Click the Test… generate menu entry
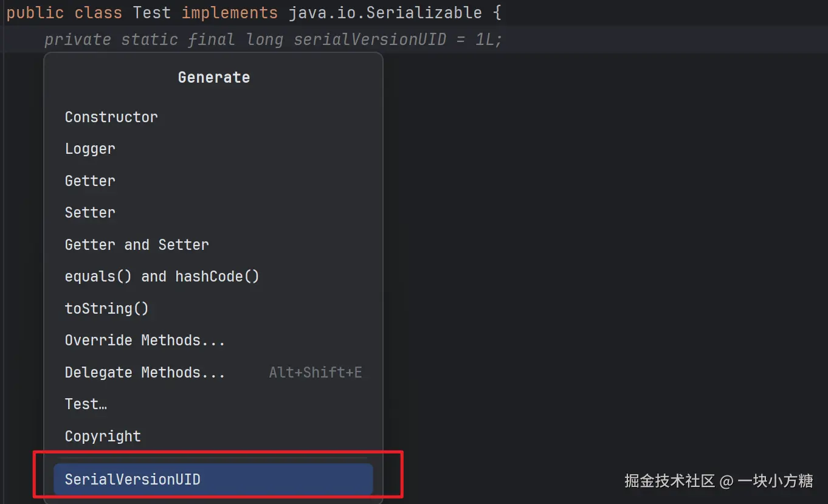The height and width of the screenshot is (504, 828). pyautogui.click(x=86, y=404)
